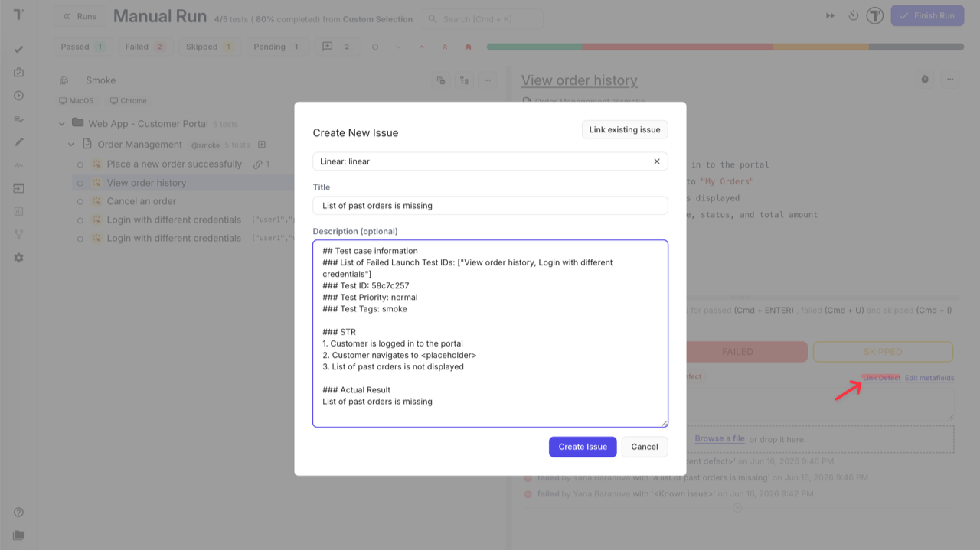The height and width of the screenshot is (550, 980).
Task: Click the stopwatch icon beside View order history
Action: (925, 79)
